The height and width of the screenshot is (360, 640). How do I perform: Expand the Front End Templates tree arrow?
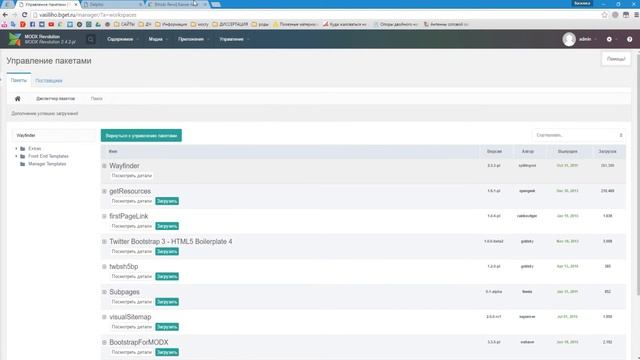tap(16, 156)
